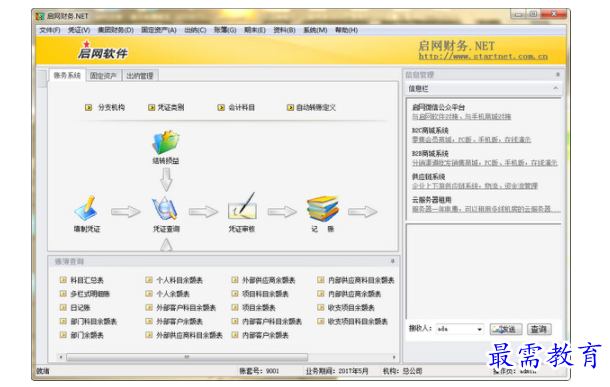Click the icon beside 外部供应商余额表
The image size is (610, 387).
(x=235, y=280)
